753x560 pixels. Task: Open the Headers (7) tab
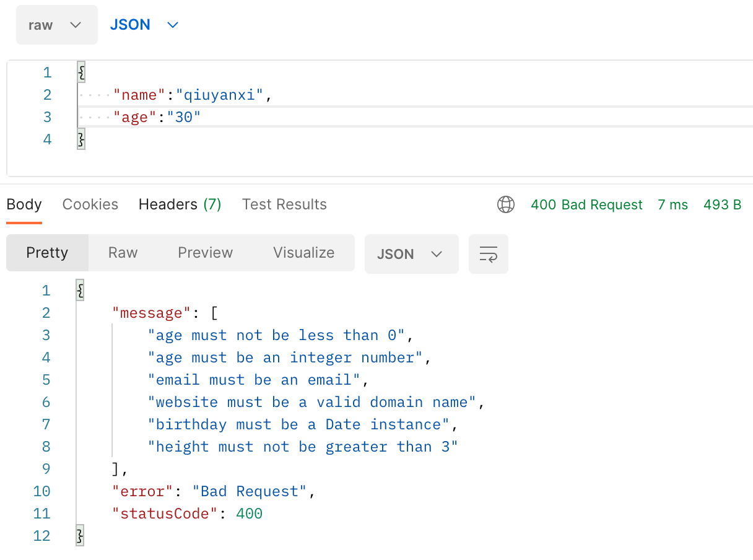coord(180,204)
